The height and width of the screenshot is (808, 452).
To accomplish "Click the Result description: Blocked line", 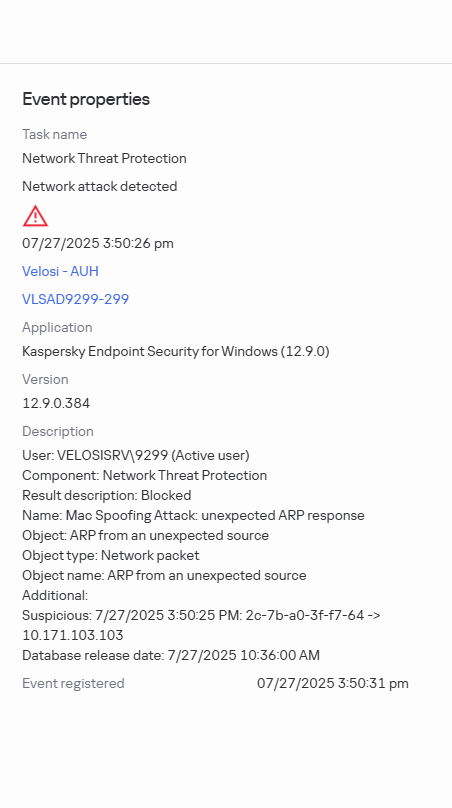I will coord(107,495).
